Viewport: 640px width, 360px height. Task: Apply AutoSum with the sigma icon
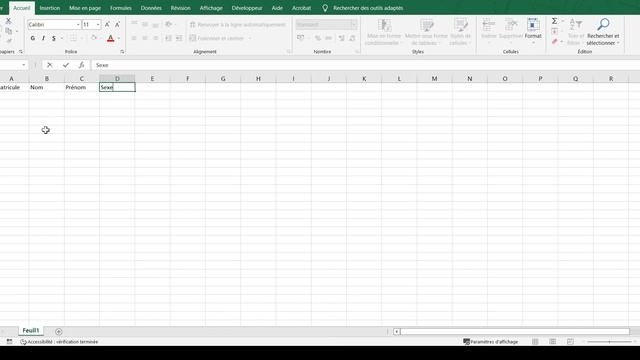[x=554, y=21]
